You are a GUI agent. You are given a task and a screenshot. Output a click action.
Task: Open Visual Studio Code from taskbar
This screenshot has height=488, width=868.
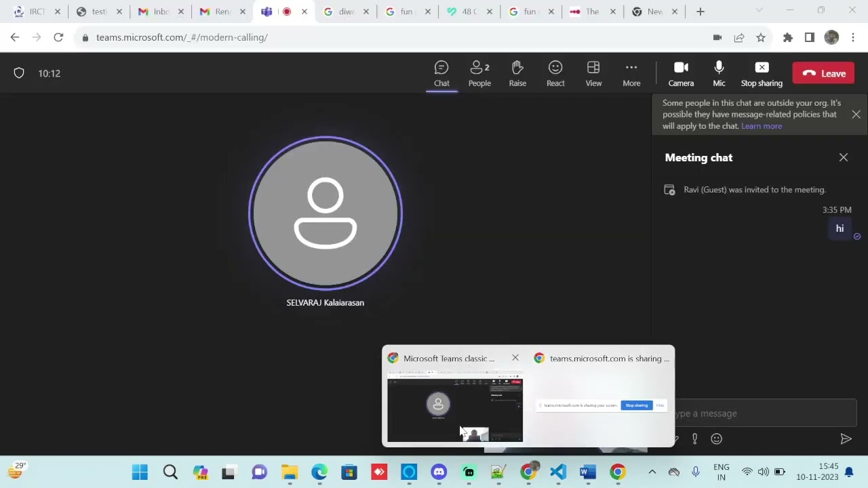(x=558, y=472)
